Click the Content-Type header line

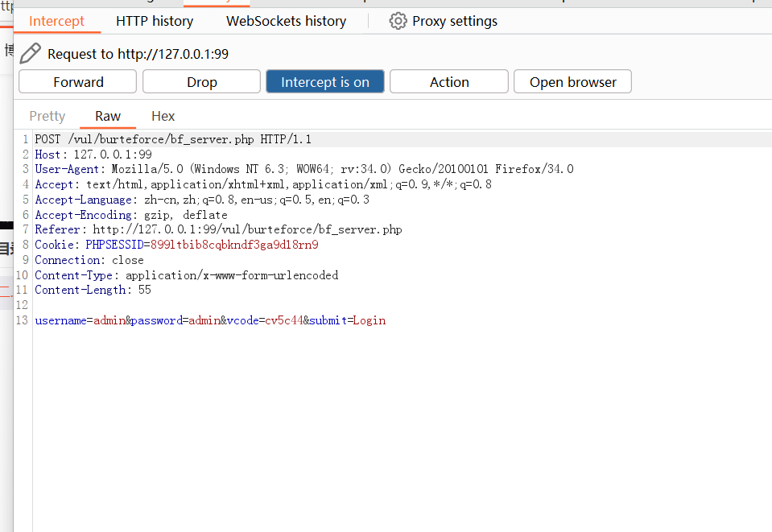point(186,275)
